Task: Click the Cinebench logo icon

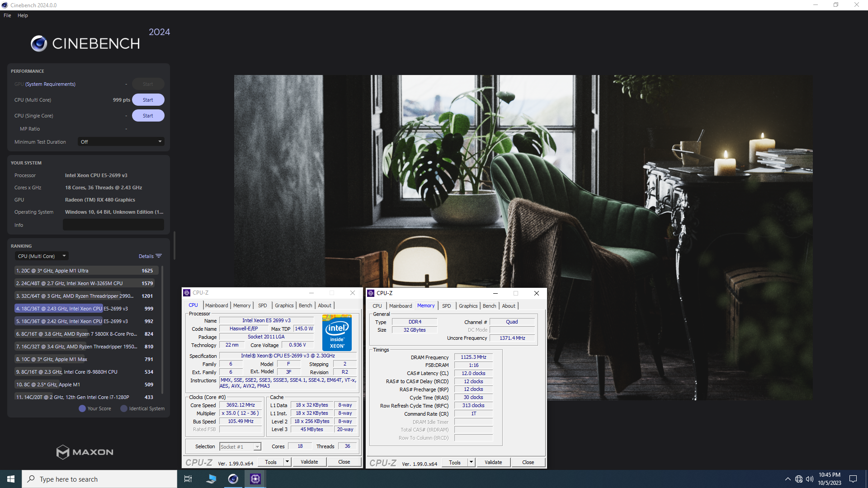Action: [39, 43]
